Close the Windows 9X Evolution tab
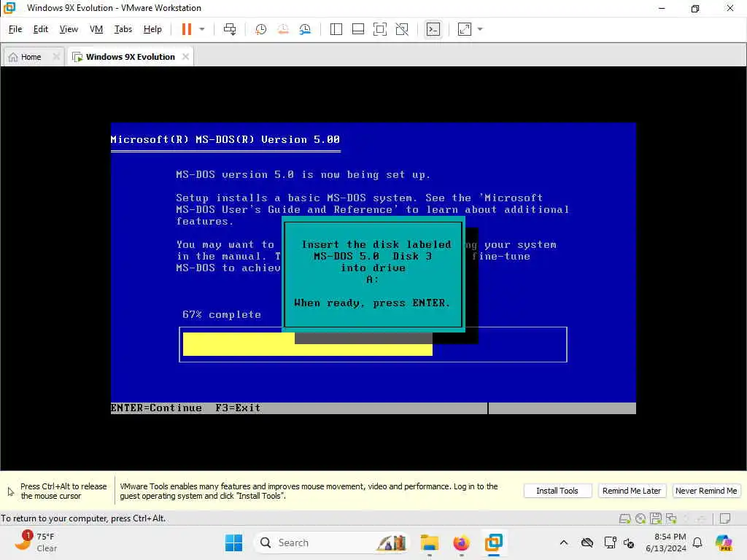 click(185, 57)
